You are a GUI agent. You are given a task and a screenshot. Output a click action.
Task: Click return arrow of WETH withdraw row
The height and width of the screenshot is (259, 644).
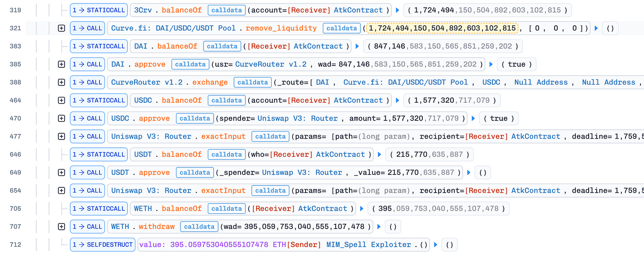pos(379,227)
